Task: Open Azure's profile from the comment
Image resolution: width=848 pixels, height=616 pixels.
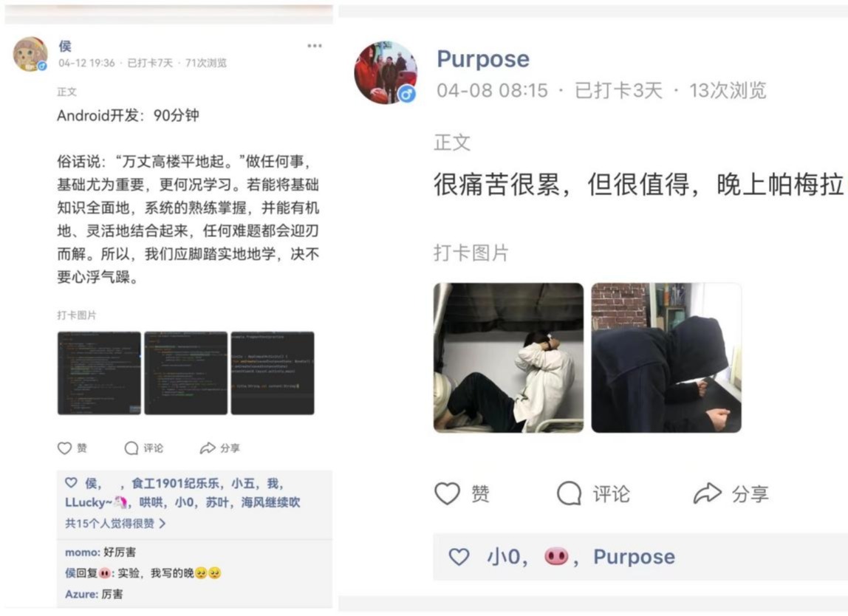Action: [81, 594]
